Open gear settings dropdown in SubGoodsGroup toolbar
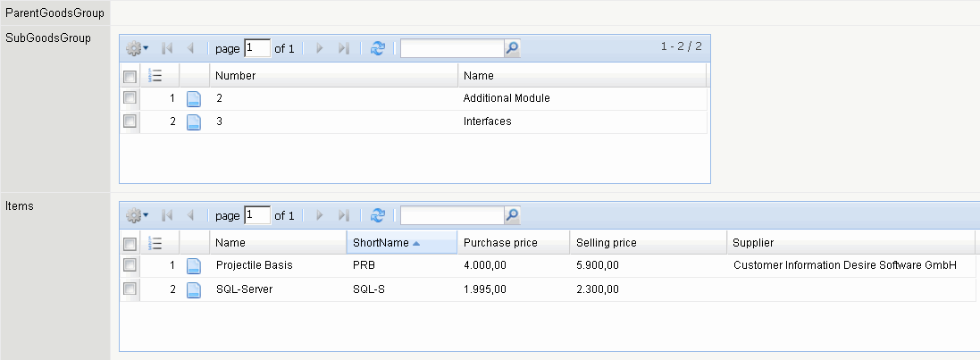Viewport: 980px width, 360px height. tap(137, 49)
